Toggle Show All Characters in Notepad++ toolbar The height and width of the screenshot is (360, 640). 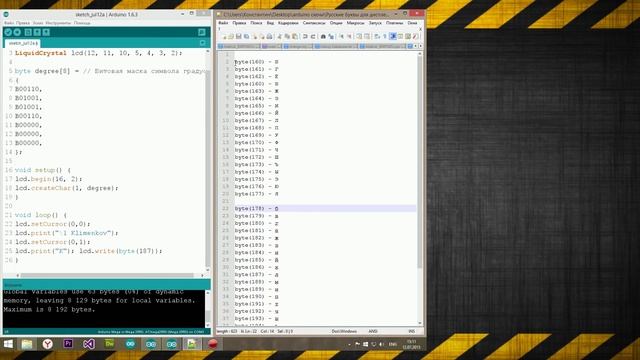[x=384, y=36]
